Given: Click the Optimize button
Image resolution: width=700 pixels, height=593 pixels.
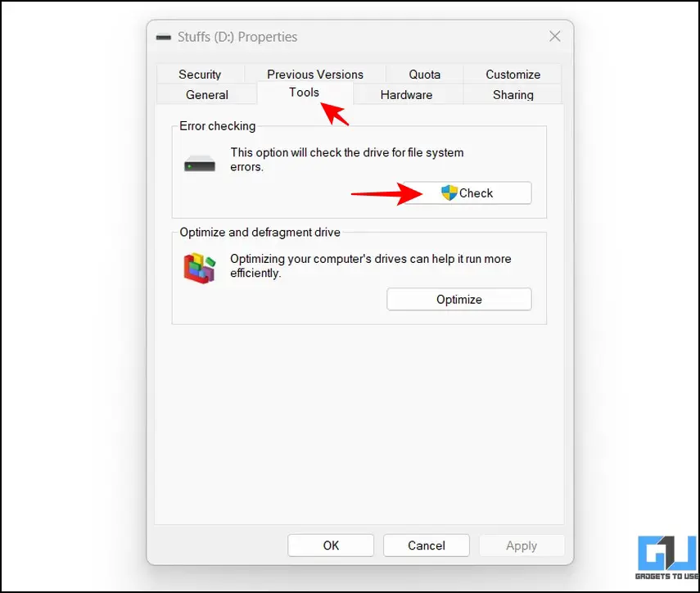Looking at the screenshot, I should [459, 299].
